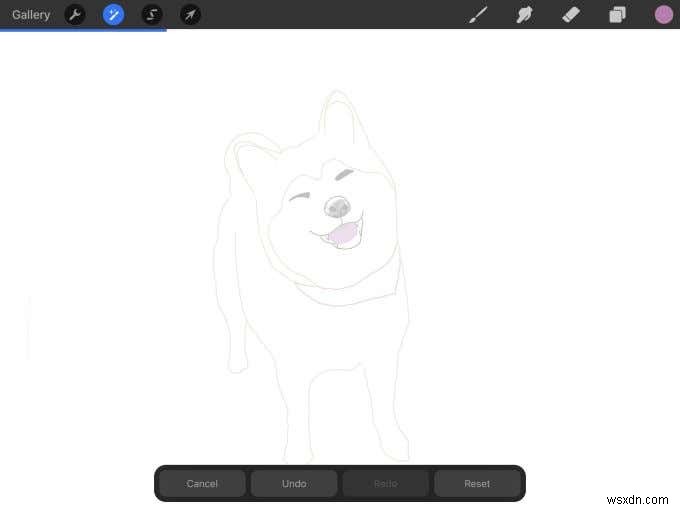
Task: Activate the Transform arrow tool
Action: pos(190,15)
